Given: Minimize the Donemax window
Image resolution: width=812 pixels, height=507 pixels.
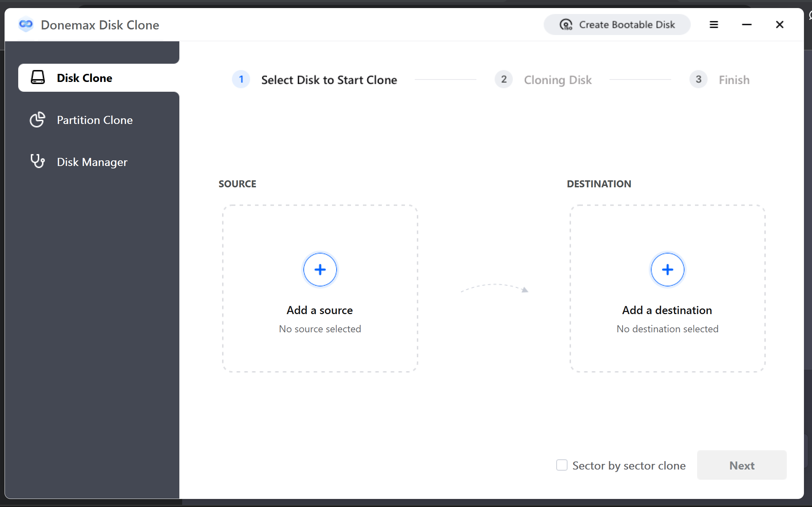Looking at the screenshot, I should coord(747,25).
